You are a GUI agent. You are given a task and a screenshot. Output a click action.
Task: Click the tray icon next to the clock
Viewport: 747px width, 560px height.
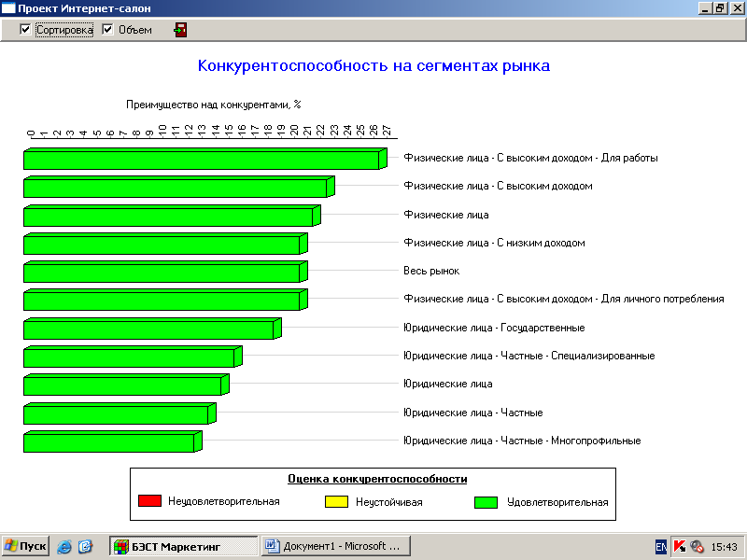click(x=697, y=546)
